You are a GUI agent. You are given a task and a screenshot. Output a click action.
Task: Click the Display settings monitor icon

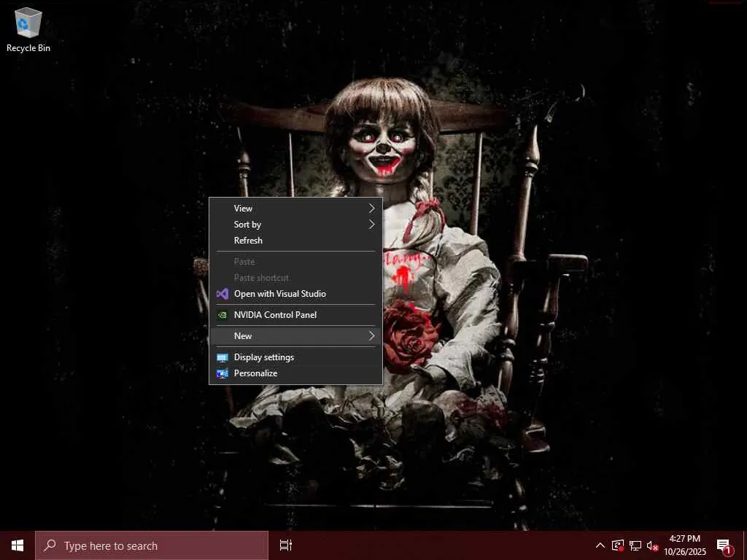222,357
